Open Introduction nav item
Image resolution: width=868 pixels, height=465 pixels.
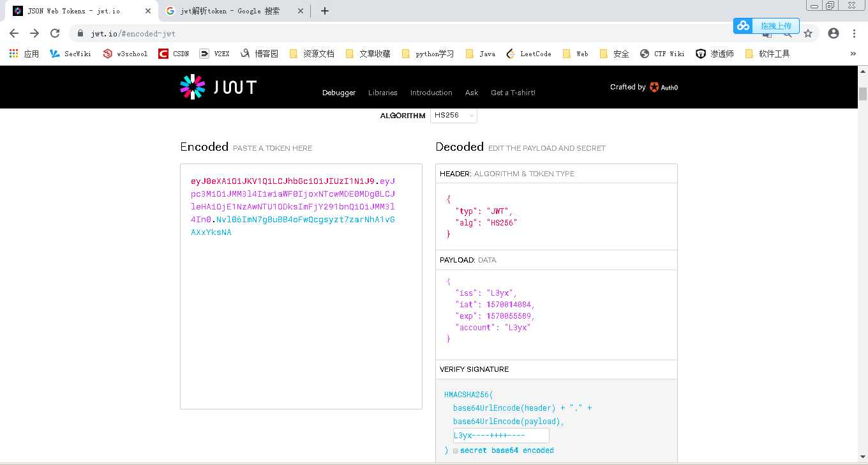(x=431, y=93)
